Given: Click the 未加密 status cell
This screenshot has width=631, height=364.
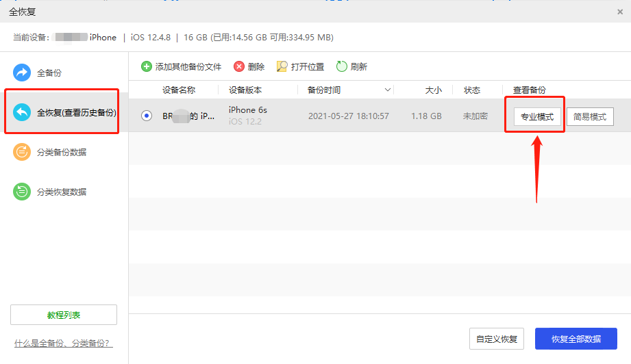Looking at the screenshot, I should pos(475,116).
